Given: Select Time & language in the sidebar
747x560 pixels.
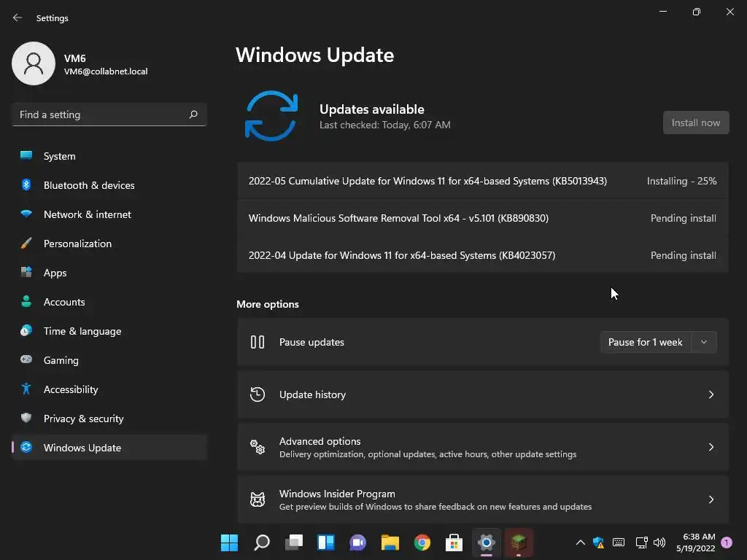Looking at the screenshot, I should click(109, 331).
